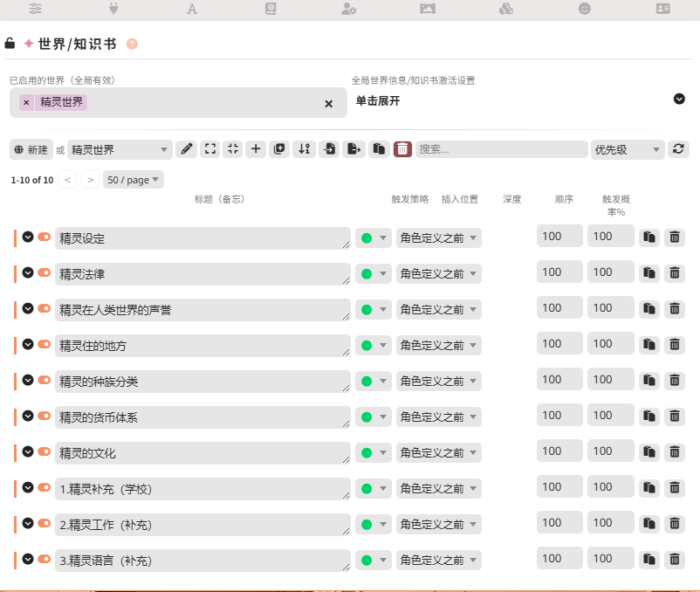The width and height of the screenshot is (700, 592).
Task: Toggle the 3.精灵语言（补充） entry switch
Action: tap(44, 559)
